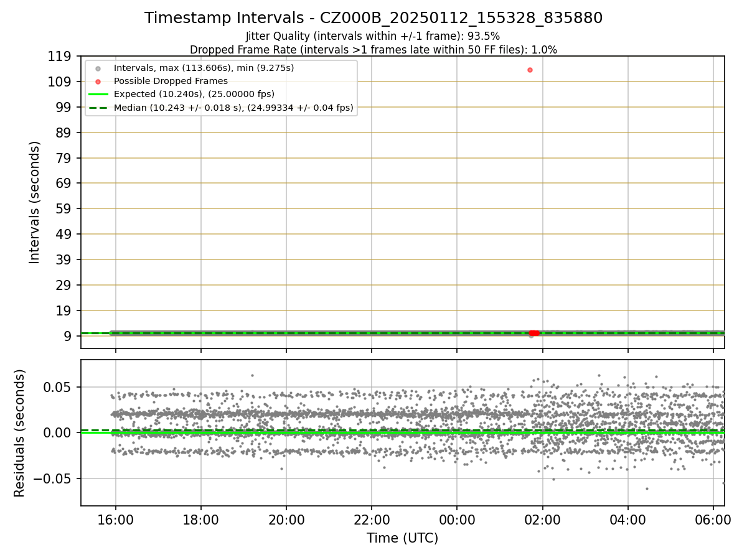Click the 16:00 x-axis tick label

coord(115,520)
